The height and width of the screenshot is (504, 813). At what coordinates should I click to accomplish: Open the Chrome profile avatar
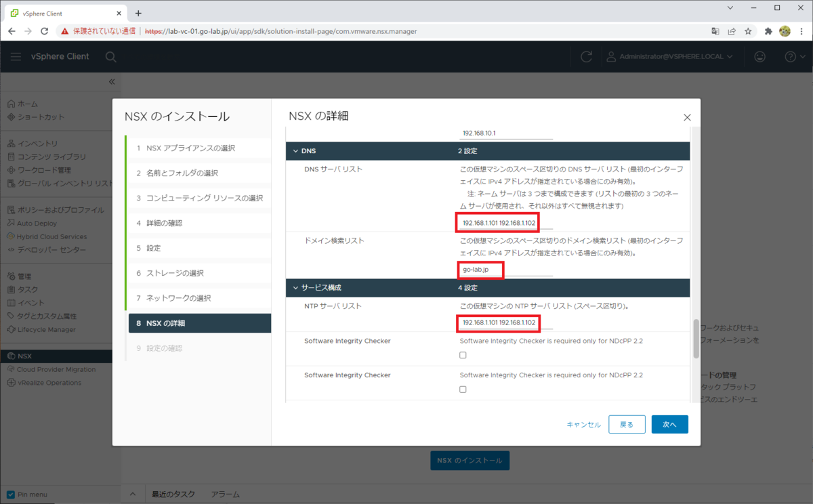[785, 31]
